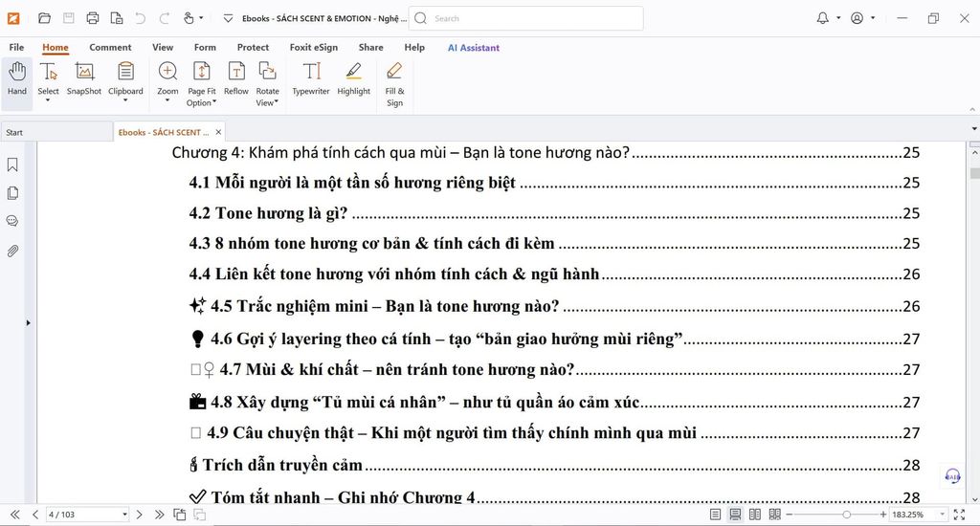Go to the first page
Viewport: 980px width, 526px height.
click(x=15, y=515)
